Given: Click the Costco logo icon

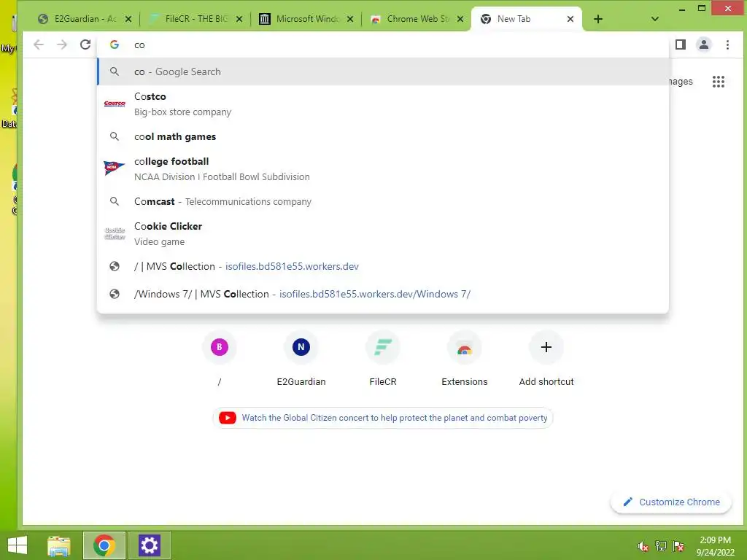Looking at the screenshot, I should tap(115, 104).
